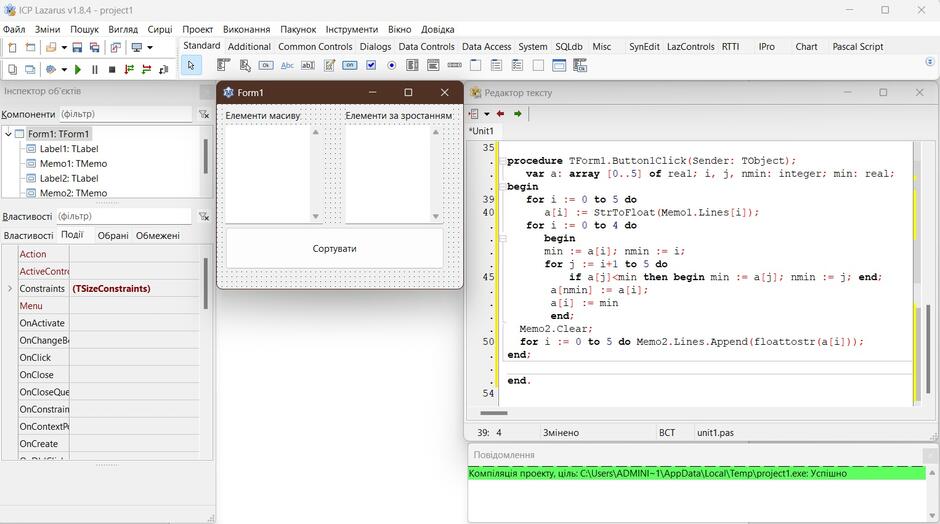
Task: Click the compilation success message line
Action: (x=696, y=474)
